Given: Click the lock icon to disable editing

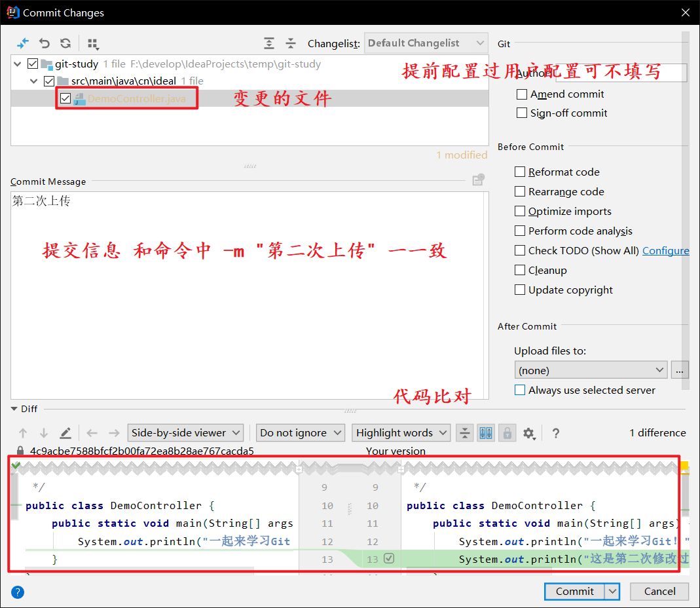Looking at the screenshot, I should [x=507, y=433].
